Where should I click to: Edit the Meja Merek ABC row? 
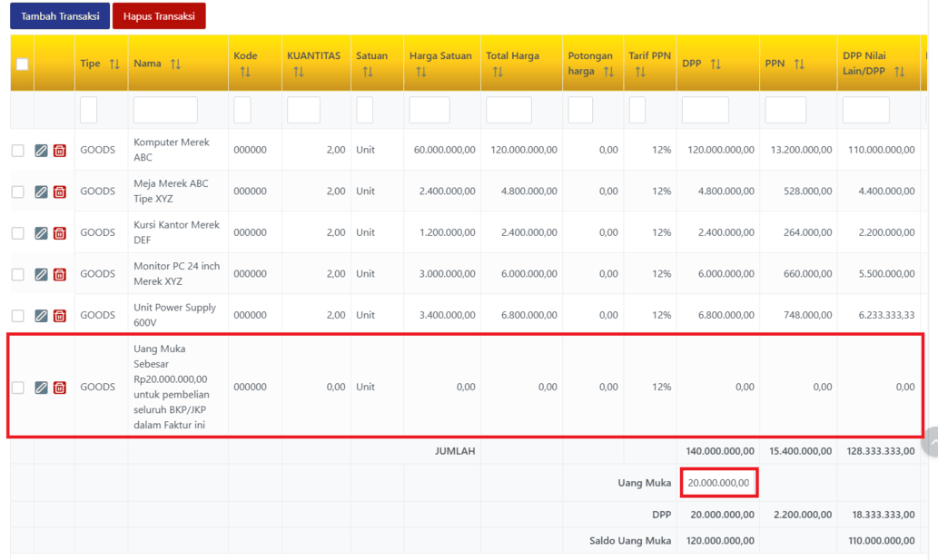(41, 192)
